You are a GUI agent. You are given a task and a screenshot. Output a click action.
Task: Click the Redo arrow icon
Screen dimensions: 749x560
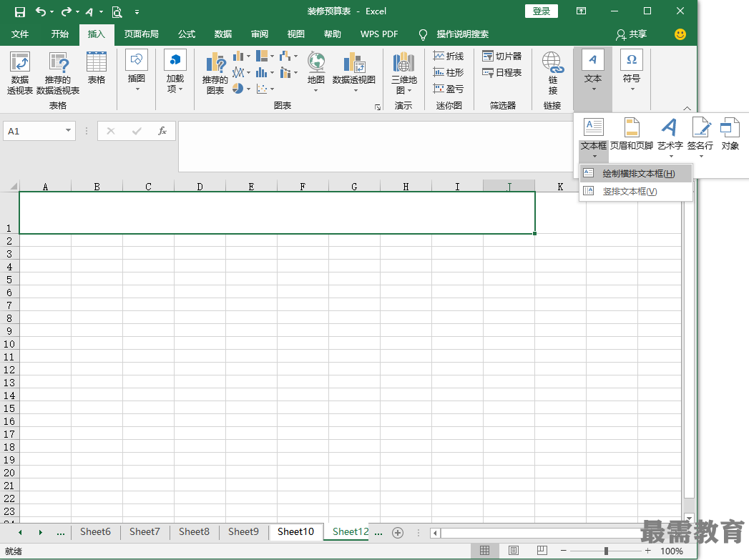click(x=67, y=12)
